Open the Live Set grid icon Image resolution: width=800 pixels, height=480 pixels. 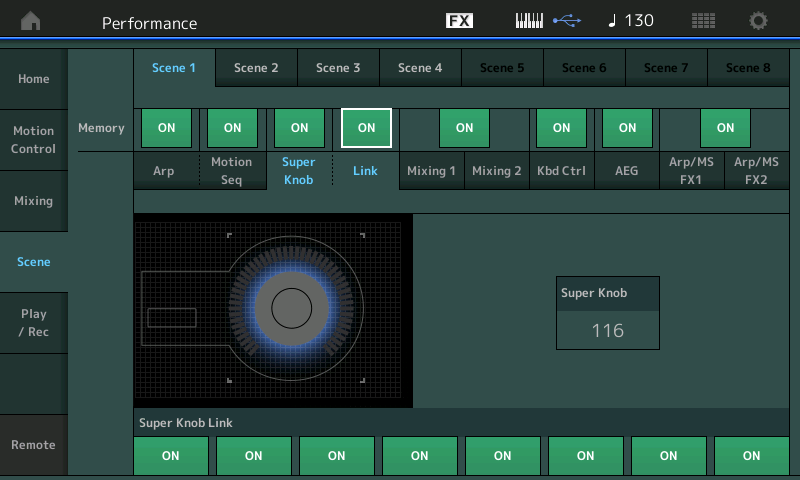[703, 21]
